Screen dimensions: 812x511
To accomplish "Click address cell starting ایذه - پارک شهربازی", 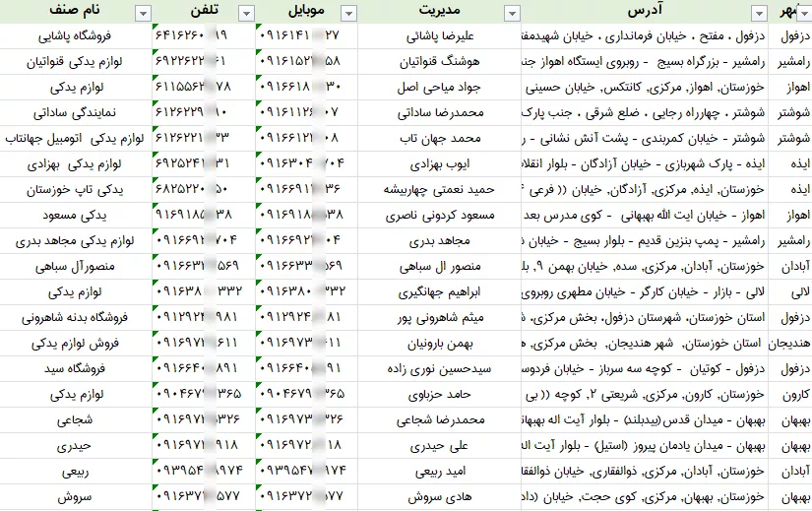I will point(645,163).
